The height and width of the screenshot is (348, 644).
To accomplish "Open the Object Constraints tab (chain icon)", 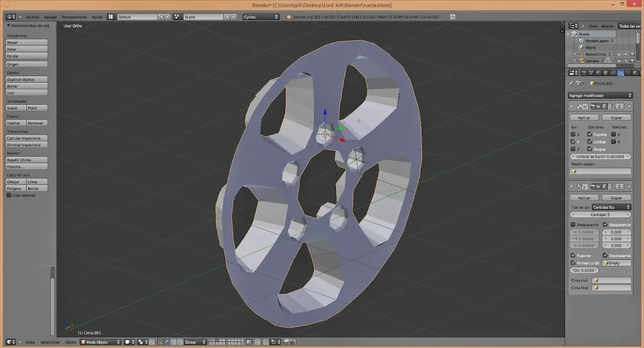I will pos(613,73).
